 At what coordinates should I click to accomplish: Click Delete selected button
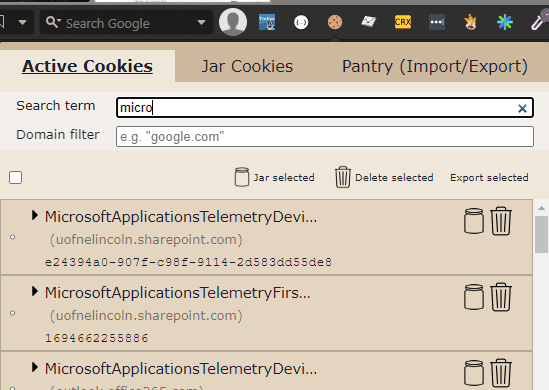384,177
